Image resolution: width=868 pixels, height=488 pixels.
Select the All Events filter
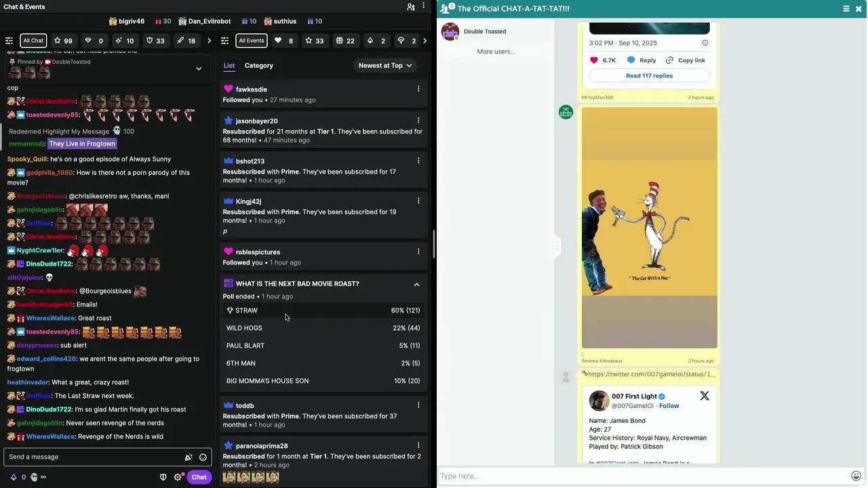[x=251, y=41]
